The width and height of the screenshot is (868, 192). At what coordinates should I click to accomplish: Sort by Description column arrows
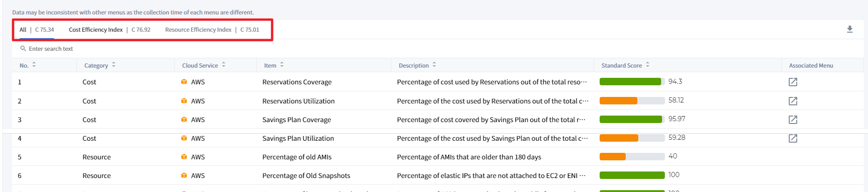click(x=434, y=65)
